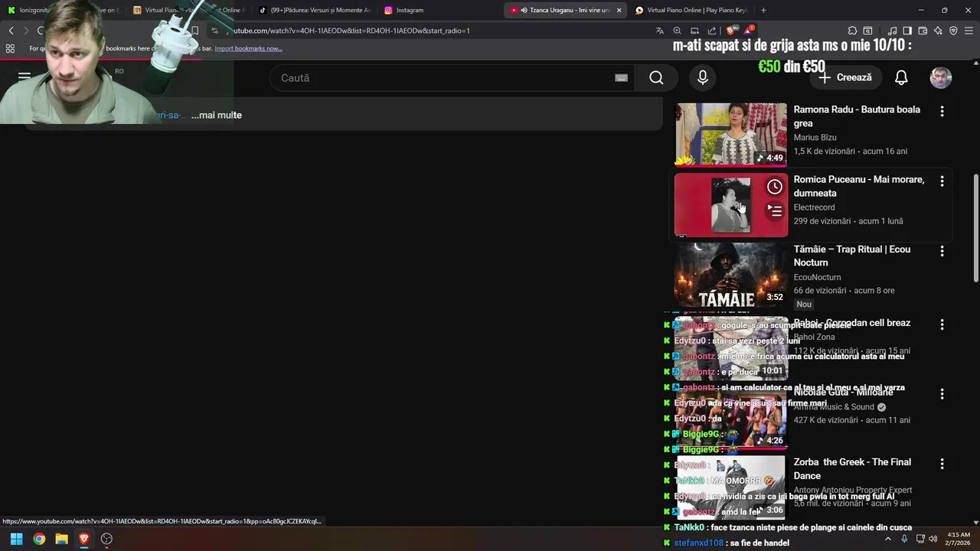This screenshot has height=551, width=980.
Task: Open YouTube notifications bell
Action: coord(901,78)
